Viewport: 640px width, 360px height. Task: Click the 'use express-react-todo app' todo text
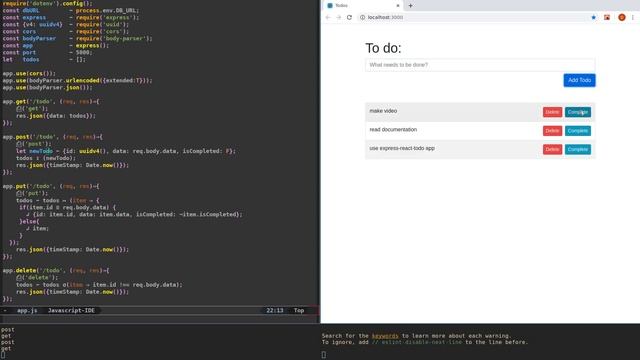402,149
